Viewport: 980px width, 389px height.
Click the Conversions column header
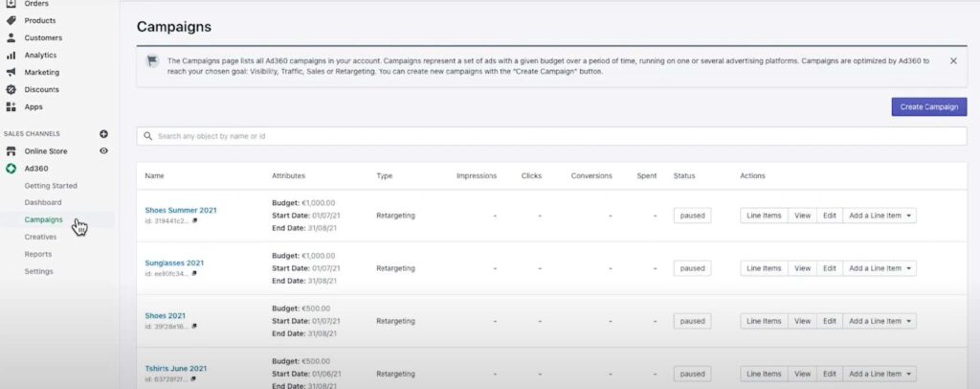591,175
